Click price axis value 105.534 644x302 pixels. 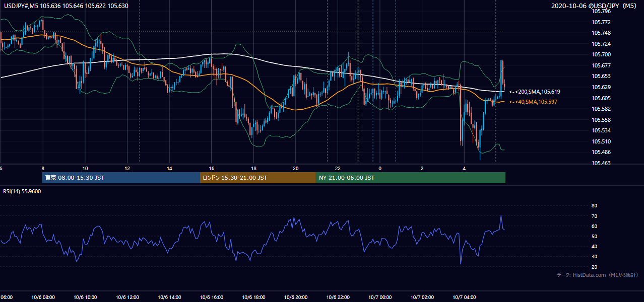click(601, 130)
